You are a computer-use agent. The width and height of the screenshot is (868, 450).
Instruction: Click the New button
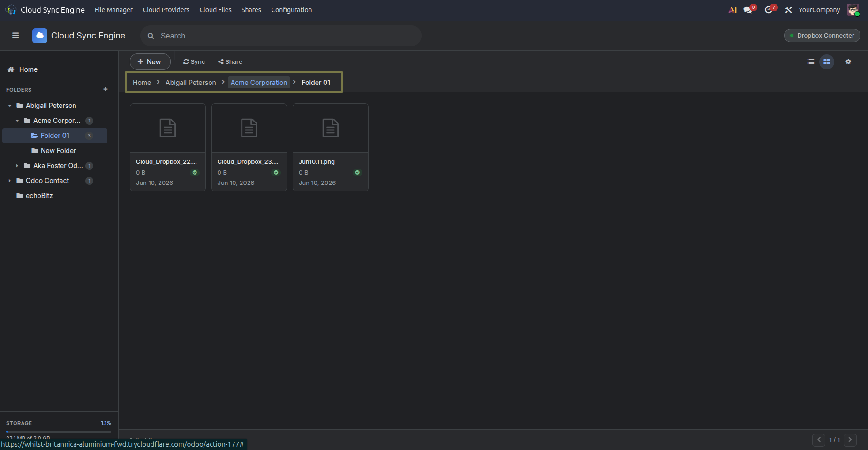[x=150, y=62]
